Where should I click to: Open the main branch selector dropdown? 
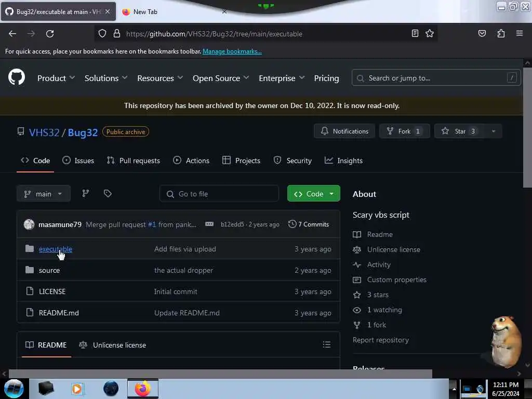(x=44, y=194)
